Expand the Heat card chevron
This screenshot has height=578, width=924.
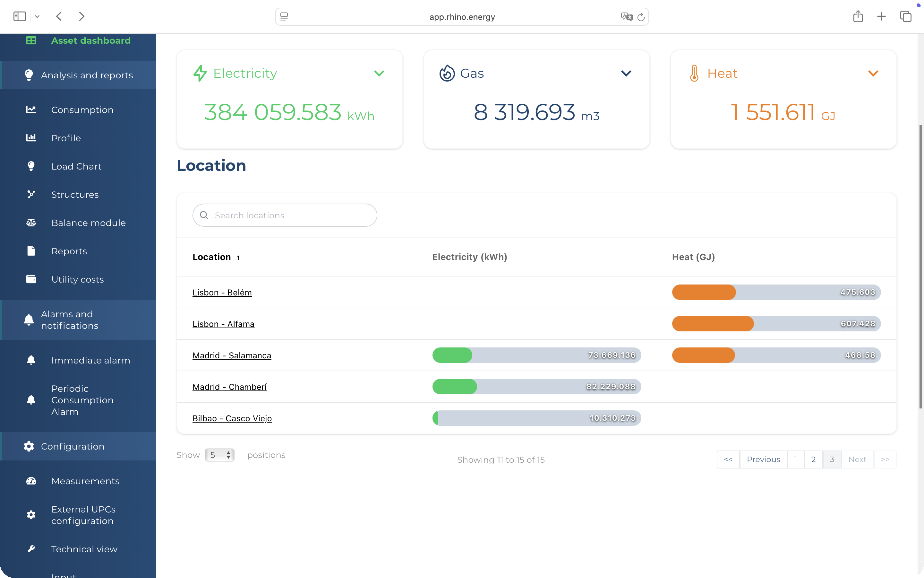[x=873, y=73]
